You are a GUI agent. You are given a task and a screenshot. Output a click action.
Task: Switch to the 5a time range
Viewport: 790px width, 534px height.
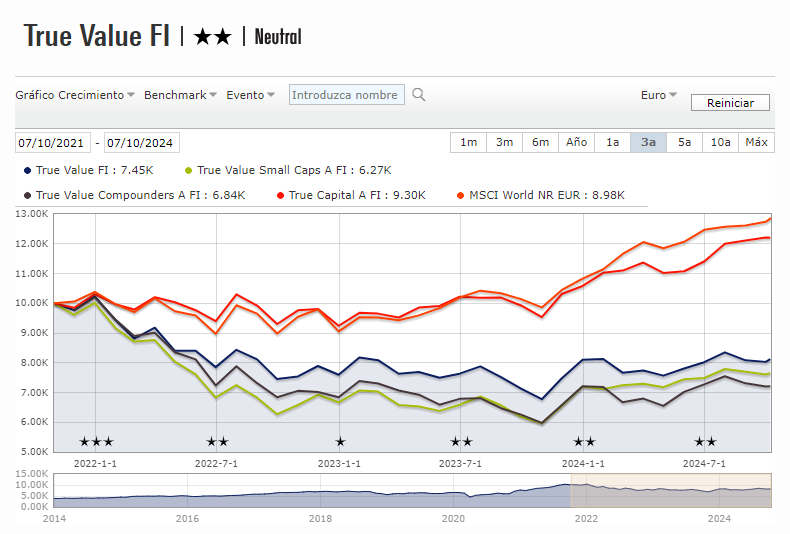coord(684,142)
